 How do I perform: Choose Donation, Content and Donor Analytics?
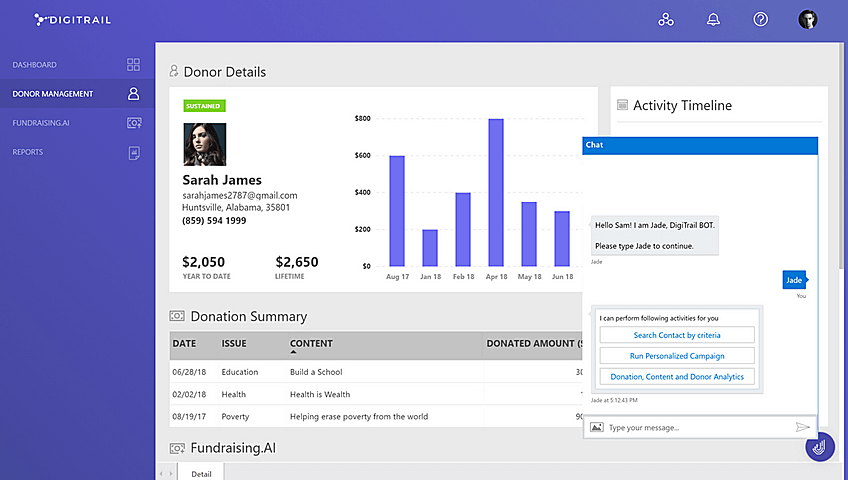[677, 377]
